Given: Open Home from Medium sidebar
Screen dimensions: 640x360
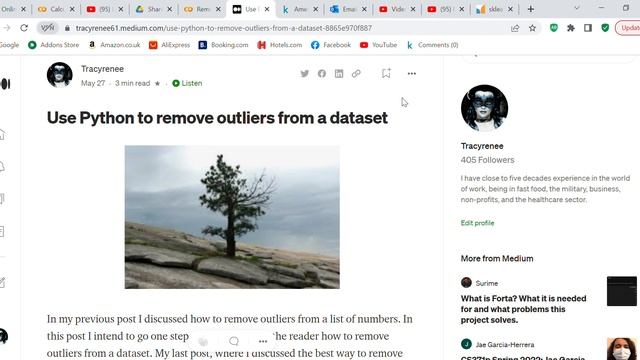Looking at the screenshot, I should pos(2,134).
